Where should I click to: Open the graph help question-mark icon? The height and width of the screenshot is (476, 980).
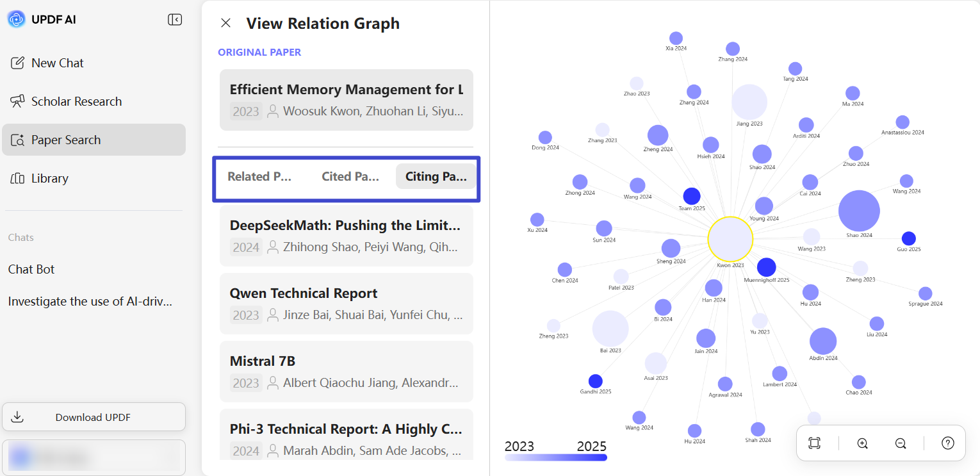[948, 443]
